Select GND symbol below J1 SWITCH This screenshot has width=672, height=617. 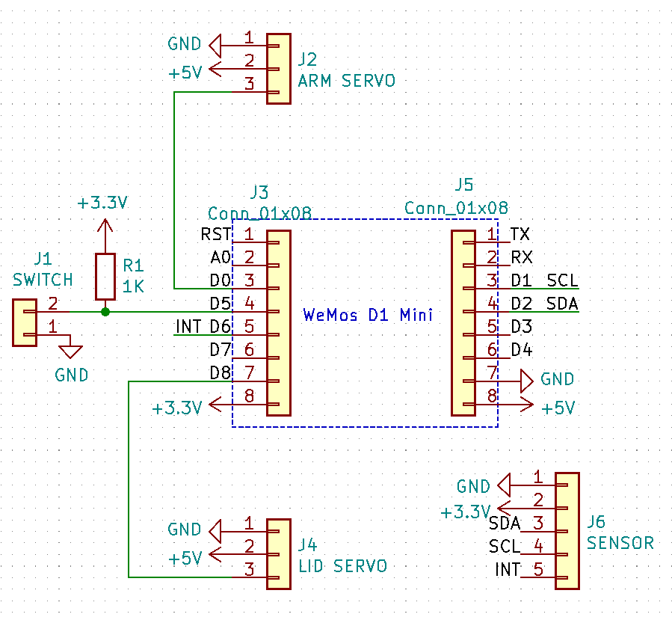[x=70, y=352]
